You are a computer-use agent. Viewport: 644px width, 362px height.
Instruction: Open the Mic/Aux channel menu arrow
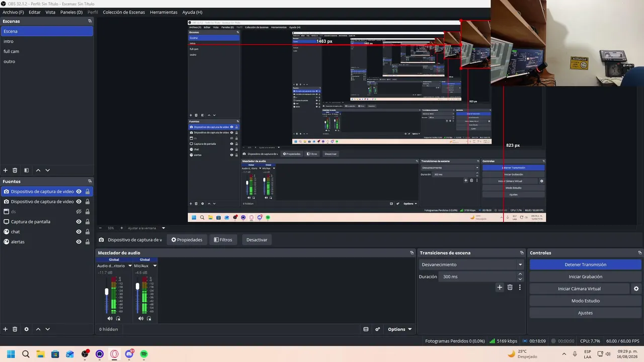point(155,265)
